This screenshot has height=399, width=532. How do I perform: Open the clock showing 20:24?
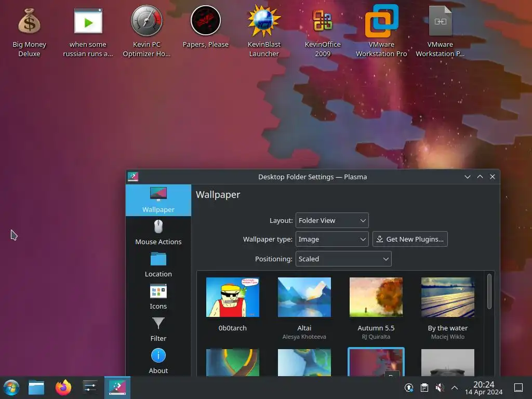pos(484,388)
